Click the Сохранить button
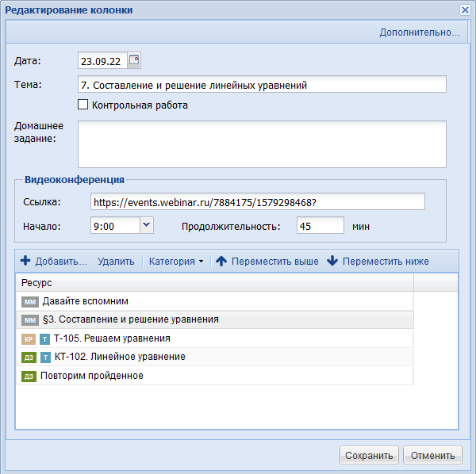This screenshot has width=476, height=474. pyautogui.click(x=369, y=455)
